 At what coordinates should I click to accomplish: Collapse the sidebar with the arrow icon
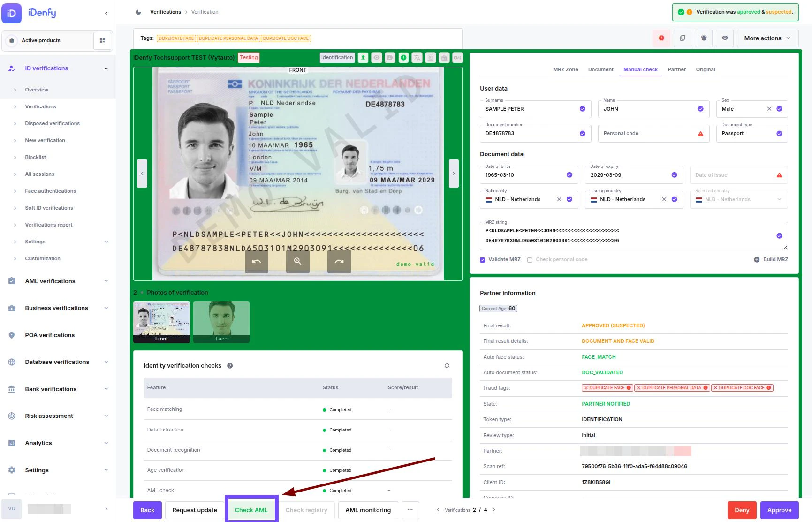pyautogui.click(x=106, y=14)
